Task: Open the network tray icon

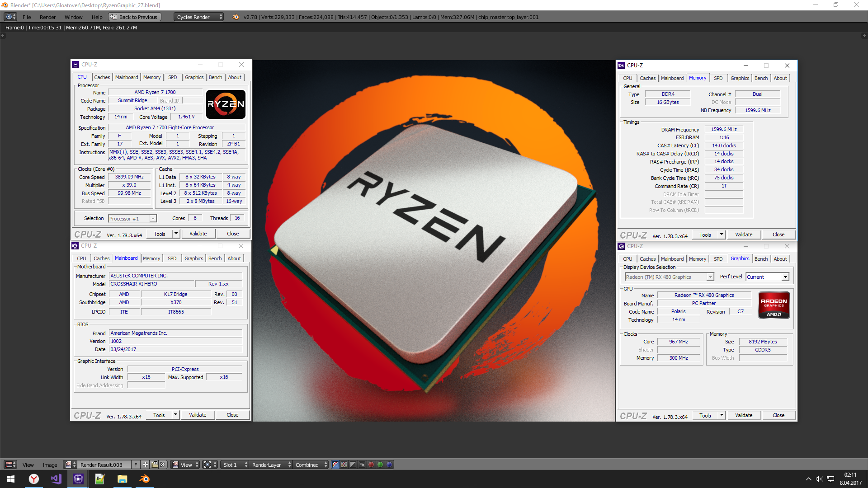Action: click(830, 479)
